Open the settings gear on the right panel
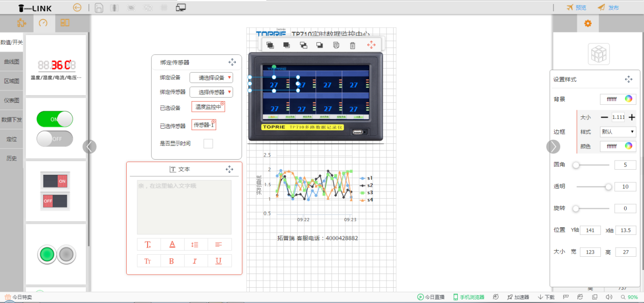The height and width of the screenshot is (303, 644). click(588, 23)
